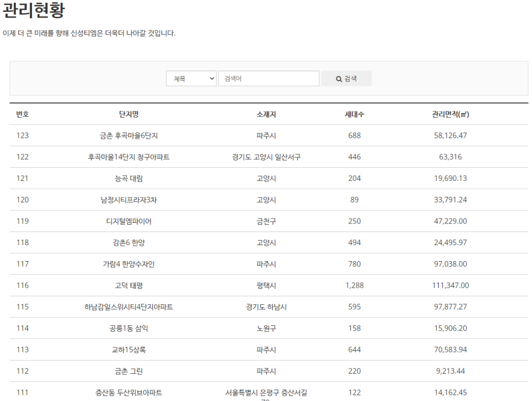The image size is (532, 401).
Task: Click location 경기도 하남시
Action: coord(266,307)
